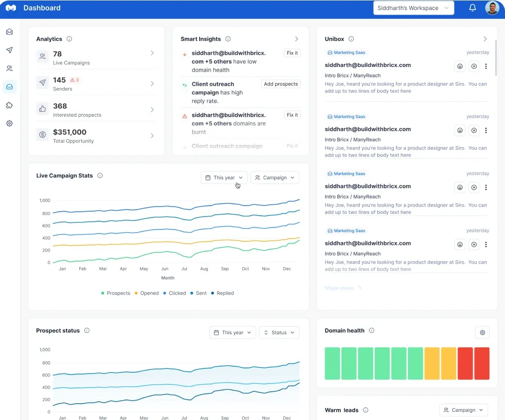Click dismiss X icon on third Unibox email
505x420 pixels.
click(474, 187)
